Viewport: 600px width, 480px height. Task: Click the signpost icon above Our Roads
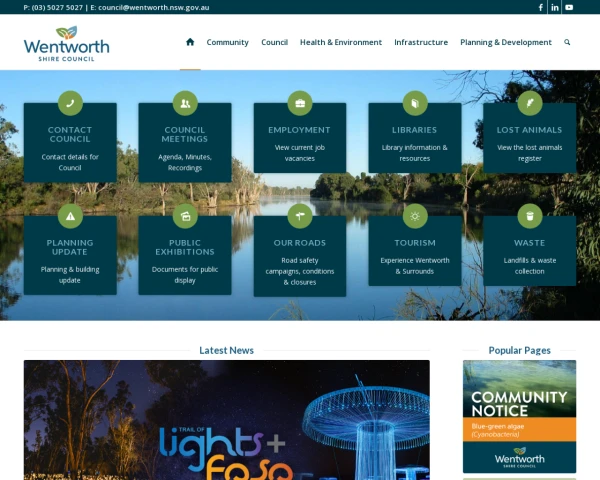[x=300, y=216]
